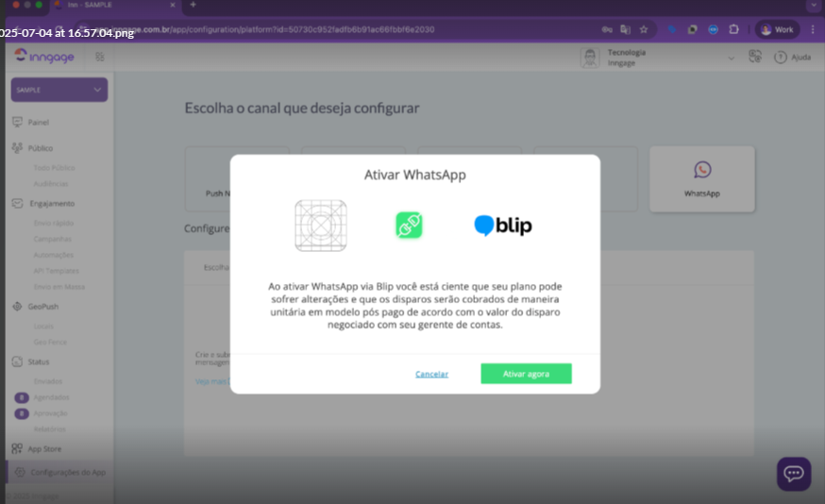
Task: Open Ajuda help
Action: pyautogui.click(x=792, y=58)
